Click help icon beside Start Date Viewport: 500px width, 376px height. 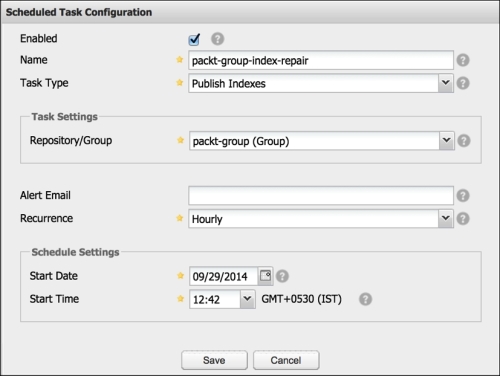[282, 276]
